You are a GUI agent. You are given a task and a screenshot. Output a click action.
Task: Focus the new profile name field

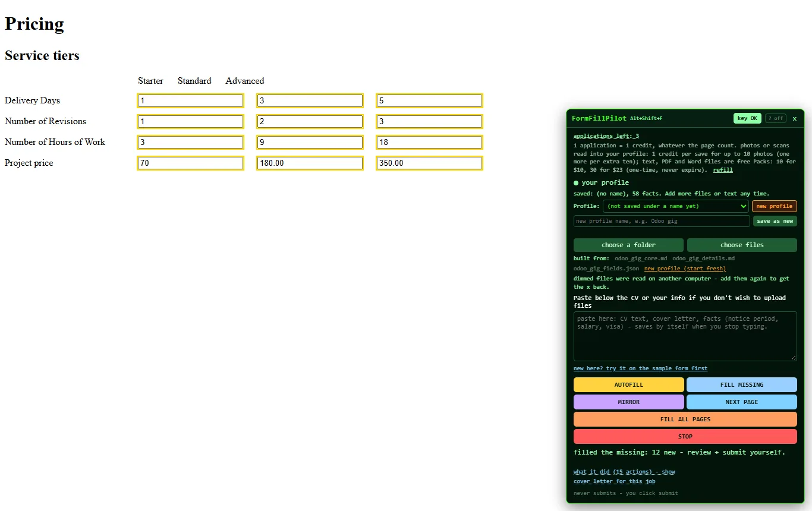[662, 221]
